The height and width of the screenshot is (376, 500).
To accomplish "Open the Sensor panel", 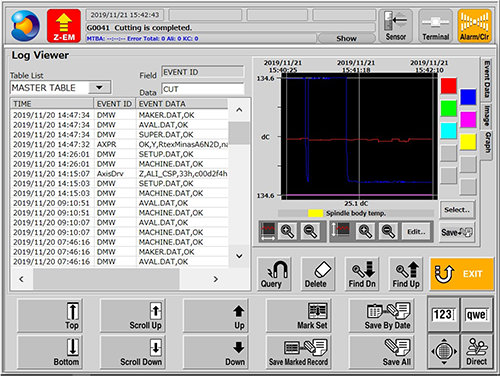I will point(396,26).
